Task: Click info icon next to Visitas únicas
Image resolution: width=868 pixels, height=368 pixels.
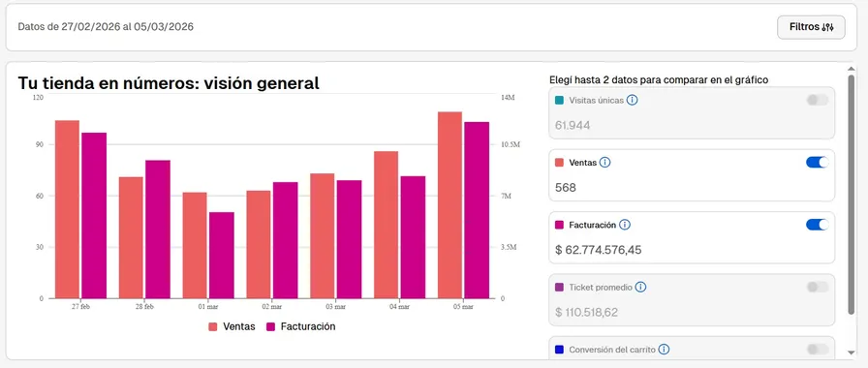Action: pyautogui.click(x=633, y=100)
